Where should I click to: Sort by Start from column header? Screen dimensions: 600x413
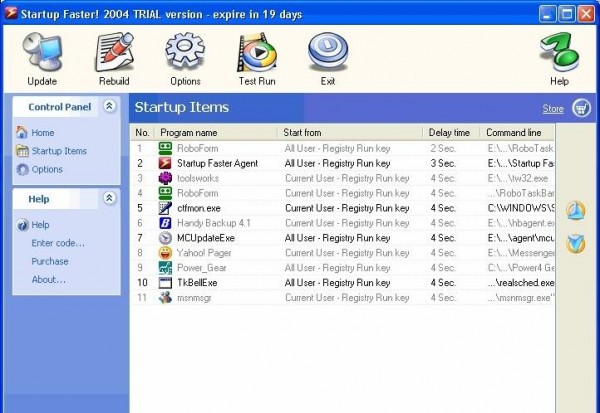[350, 132]
